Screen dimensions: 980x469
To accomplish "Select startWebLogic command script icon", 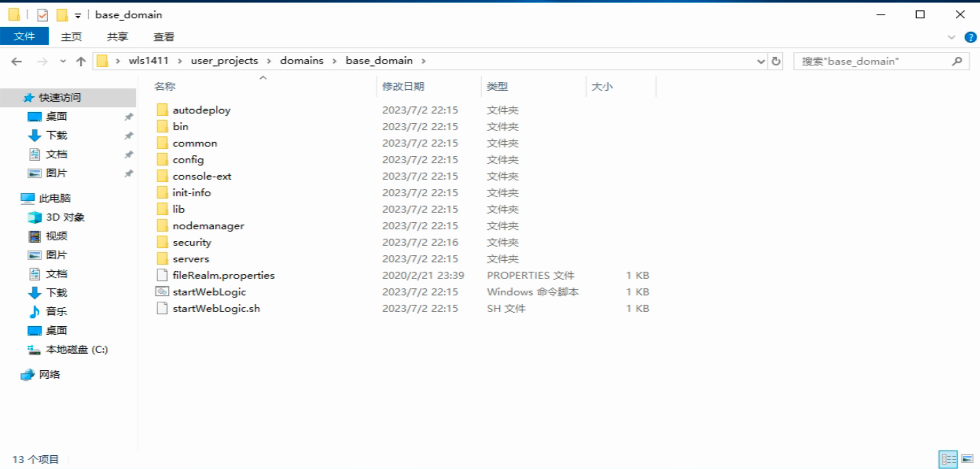I will click(x=162, y=292).
